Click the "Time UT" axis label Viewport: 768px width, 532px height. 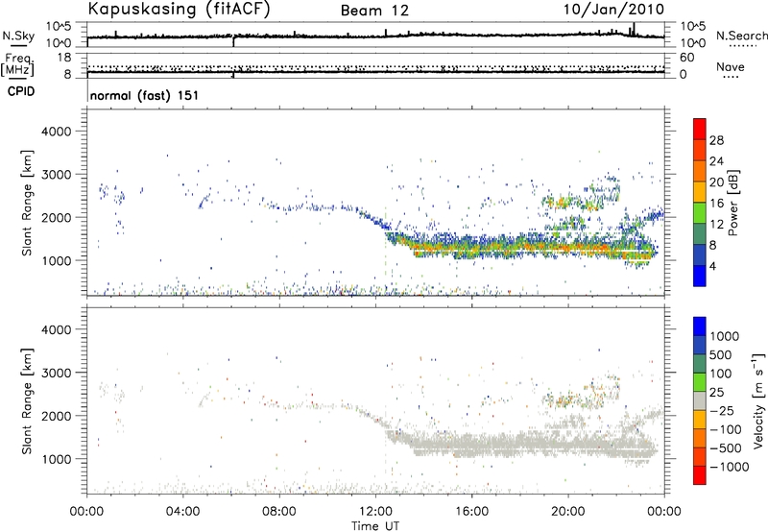[x=375, y=526]
